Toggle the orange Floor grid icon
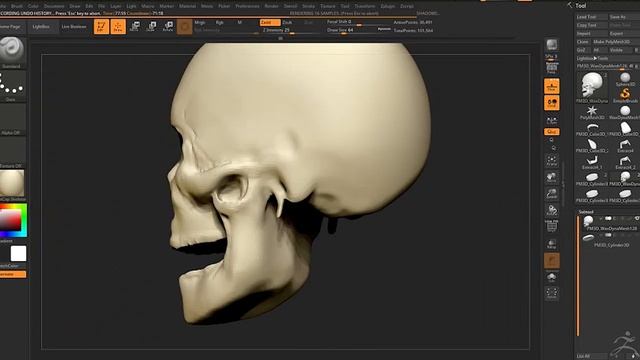Image resolution: width=640 pixels, height=360 pixels. (551, 86)
